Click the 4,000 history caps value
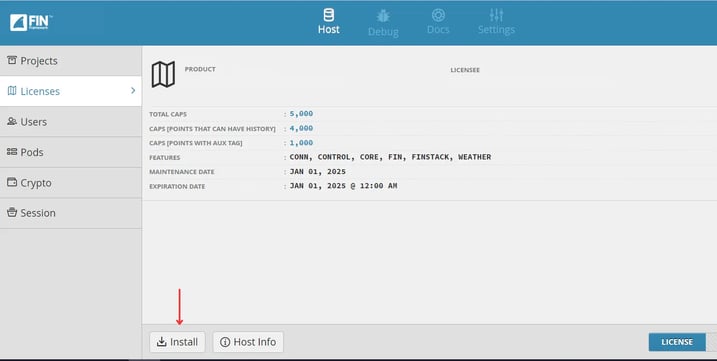This screenshot has width=717, height=361. pos(301,128)
